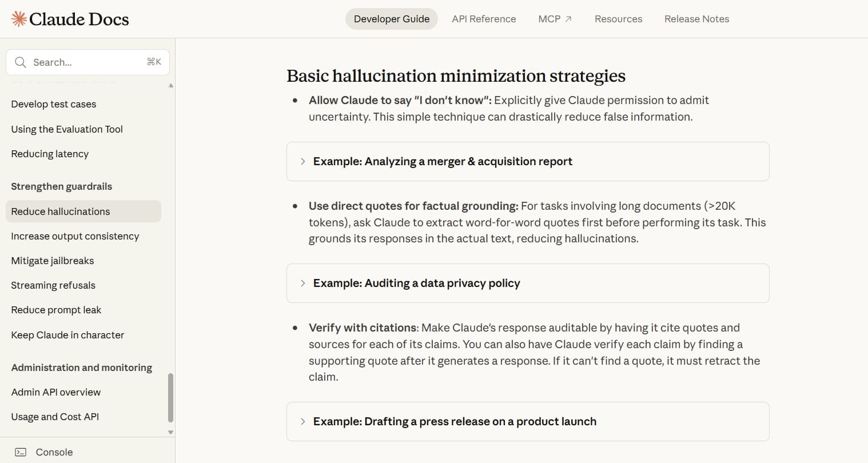Click the sidebar scroll down arrow
Image resolution: width=868 pixels, height=463 pixels.
170,432
